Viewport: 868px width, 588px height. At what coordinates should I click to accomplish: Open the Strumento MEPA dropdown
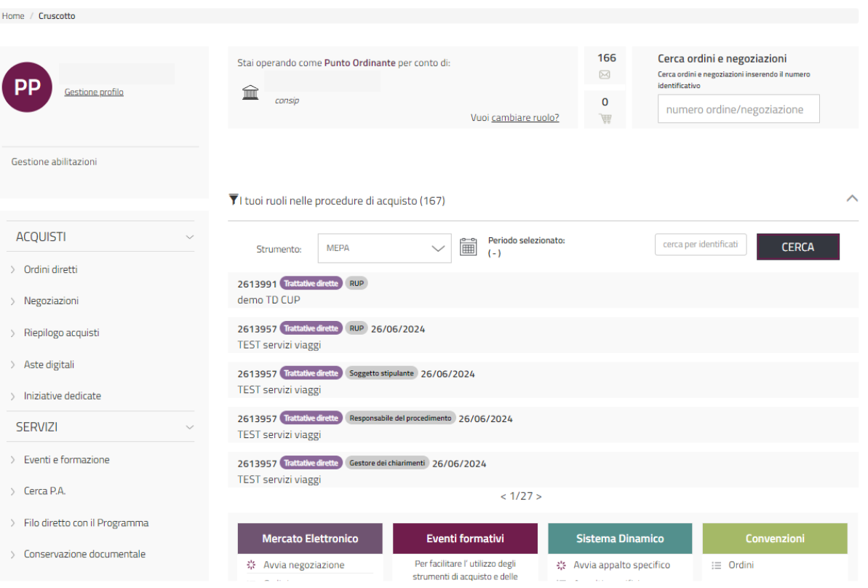[385, 248]
